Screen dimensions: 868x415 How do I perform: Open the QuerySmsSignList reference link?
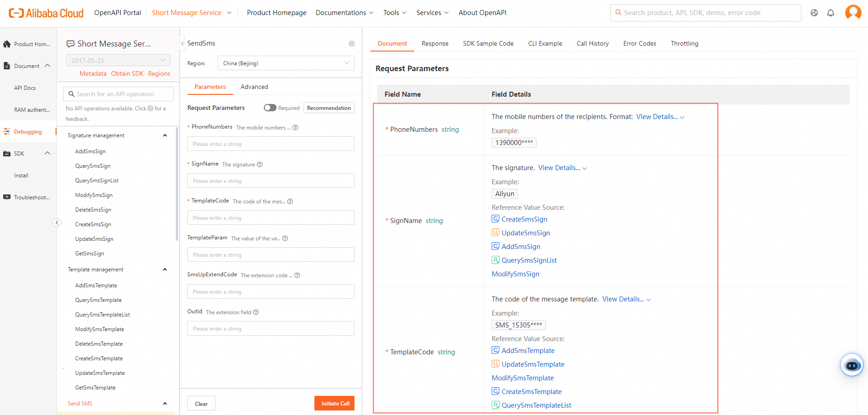coord(529,260)
